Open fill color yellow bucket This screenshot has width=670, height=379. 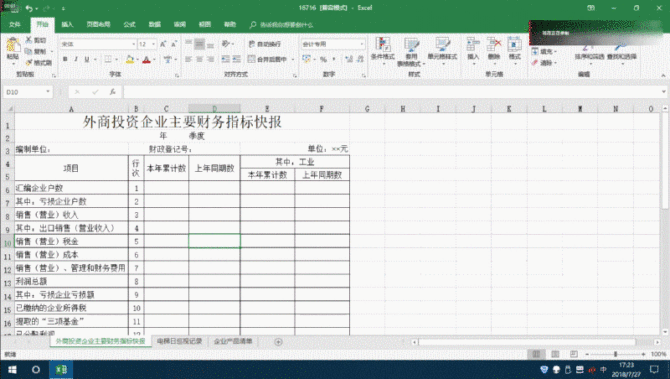[129, 59]
